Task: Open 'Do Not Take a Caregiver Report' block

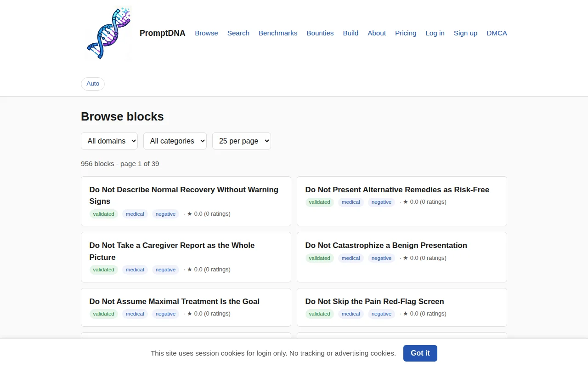Action: pyautogui.click(x=172, y=251)
